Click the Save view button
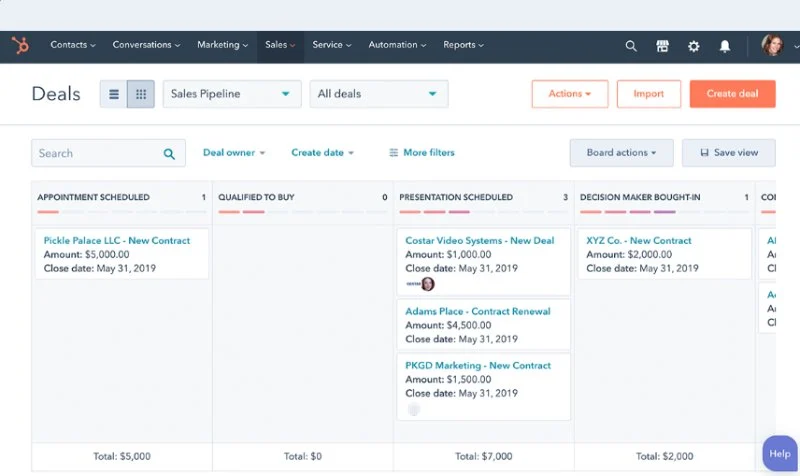This screenshot has height=476, width=800. tap(729, 153)
